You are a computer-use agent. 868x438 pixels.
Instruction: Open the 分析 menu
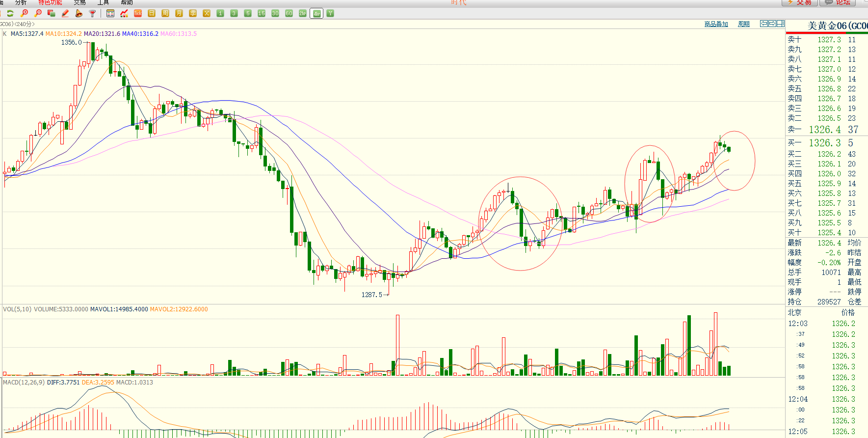[x=21, y=2]
